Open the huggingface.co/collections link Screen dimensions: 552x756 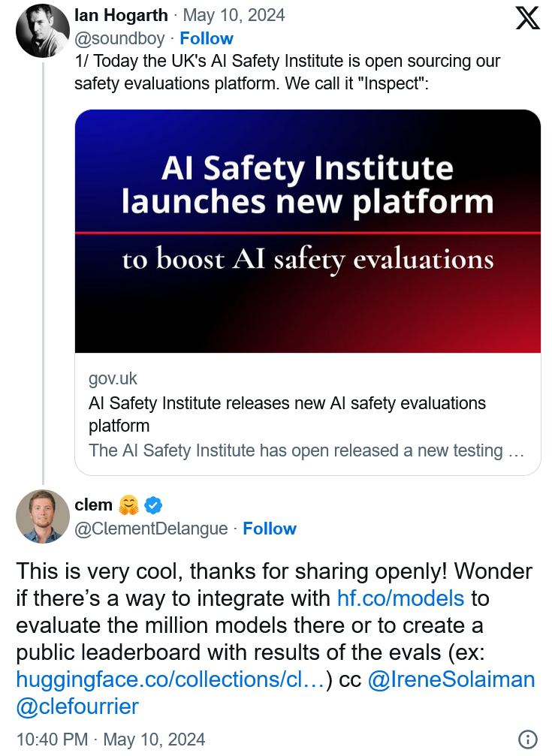(170, 679)
